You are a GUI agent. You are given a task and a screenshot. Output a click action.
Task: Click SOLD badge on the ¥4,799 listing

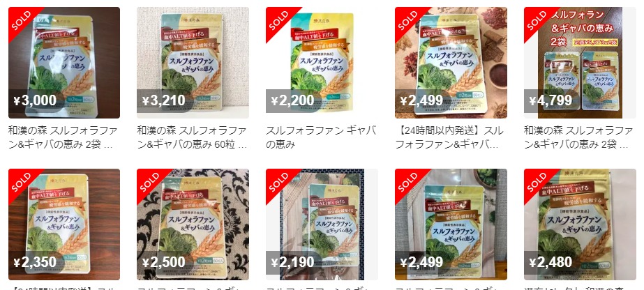[x=537, y=20]
